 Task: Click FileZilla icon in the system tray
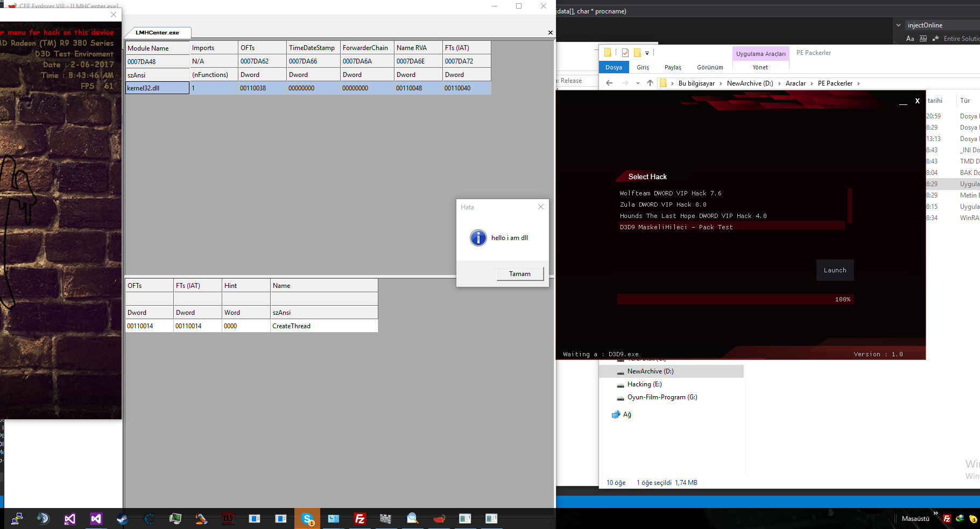click(x=947, y=519)
